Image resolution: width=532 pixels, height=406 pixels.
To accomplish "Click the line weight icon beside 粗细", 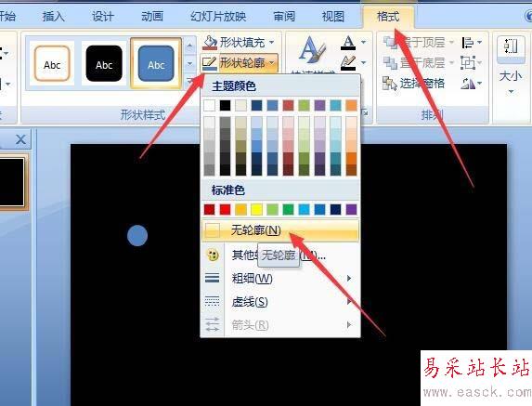I will (x=213, y=279).
